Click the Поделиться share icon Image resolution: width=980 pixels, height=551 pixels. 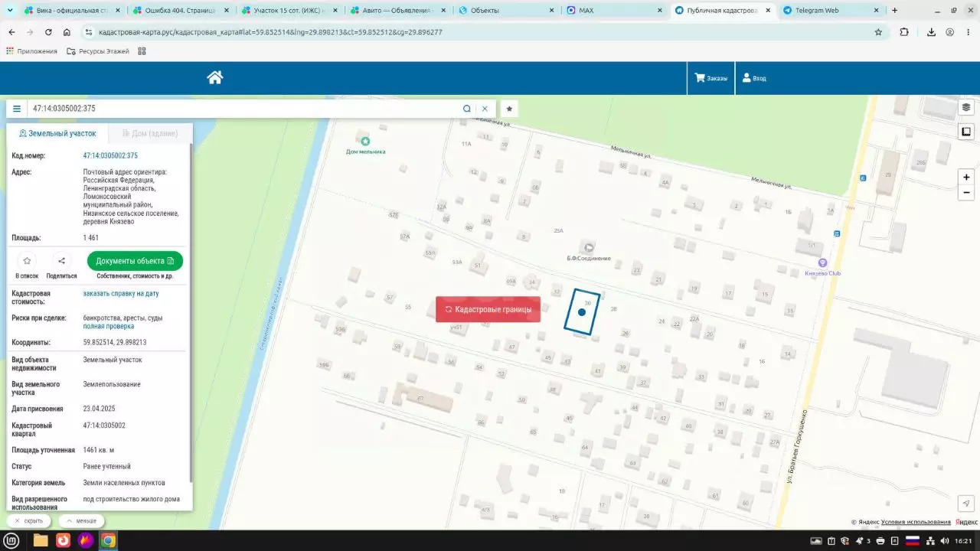click(61, 261)
